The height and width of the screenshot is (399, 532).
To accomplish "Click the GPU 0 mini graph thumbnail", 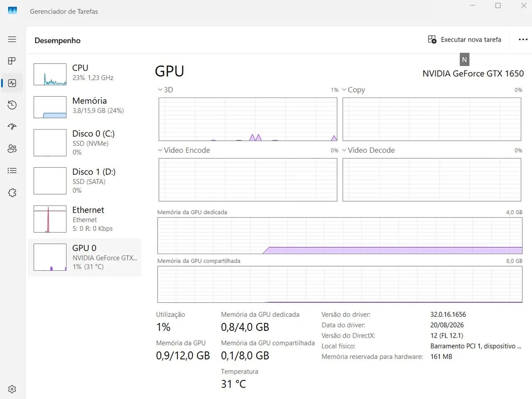I will (50, 257).
